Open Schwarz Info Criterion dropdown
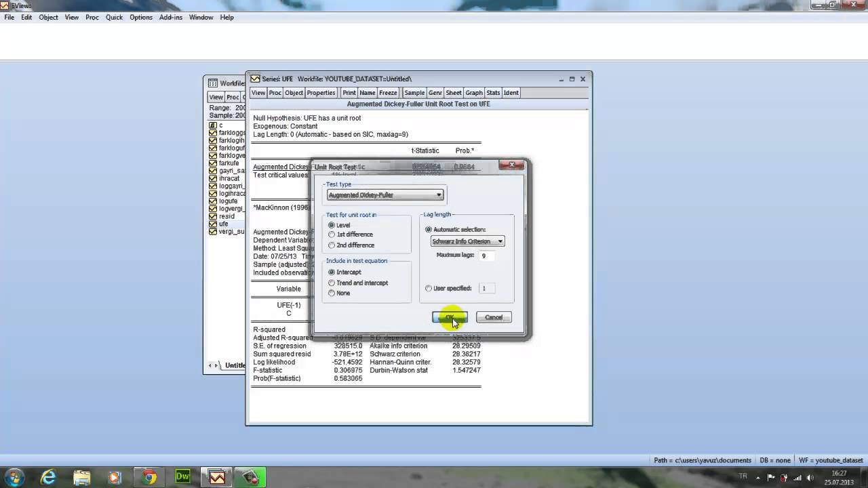This screenshot has height=488, width=868. coord(467,241)
